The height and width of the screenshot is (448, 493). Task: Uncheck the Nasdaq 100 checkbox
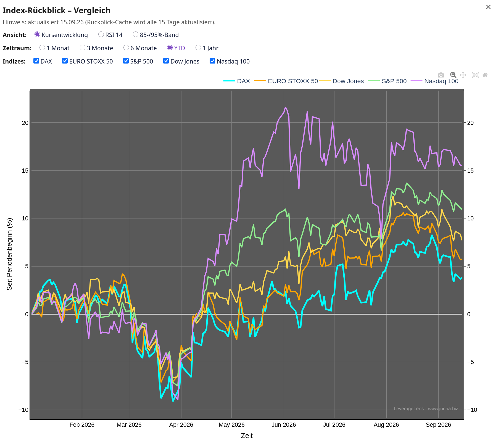coord(212,61)
